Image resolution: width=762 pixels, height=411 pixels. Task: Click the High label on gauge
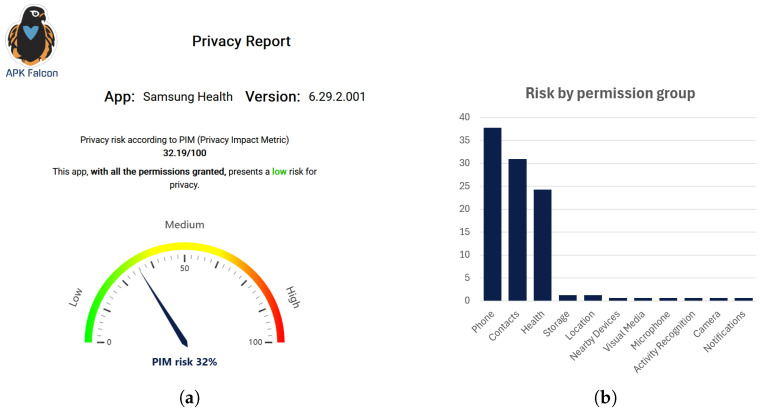pos(293,297)
